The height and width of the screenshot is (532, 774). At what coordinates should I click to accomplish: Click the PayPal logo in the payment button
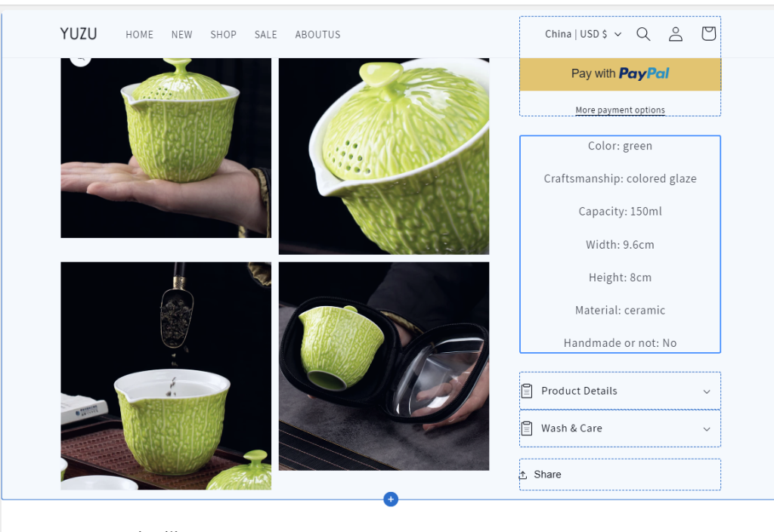pos(643,74)
